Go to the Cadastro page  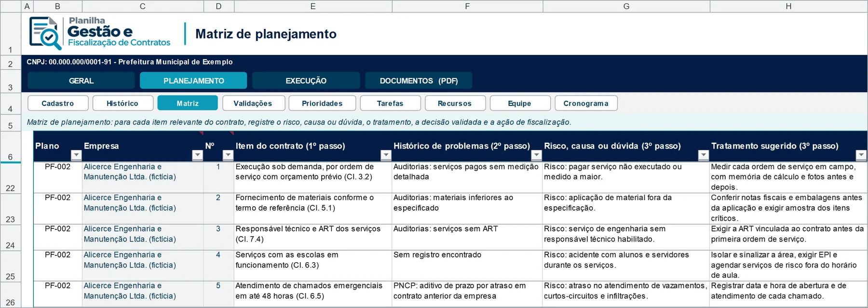pyautogui.click(x=58, y=103)
